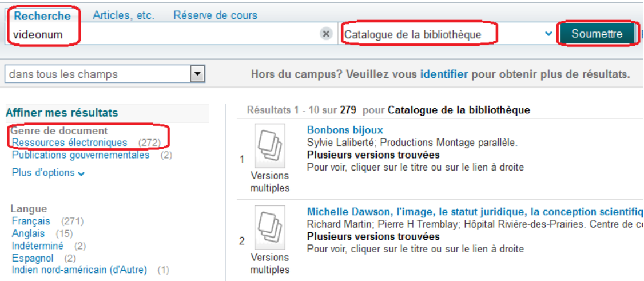Click the Langue facet heading
Viewport: 644px width, 281px height.
29,208
